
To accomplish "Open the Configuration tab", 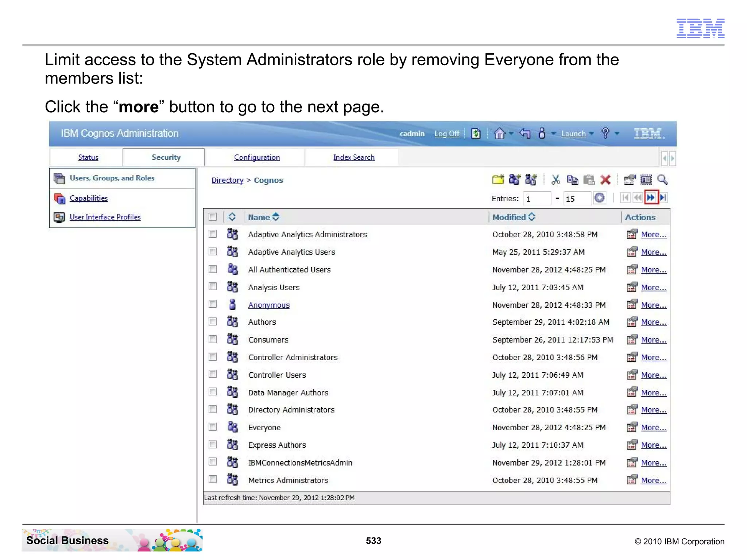I will click(x=257, y=157).
